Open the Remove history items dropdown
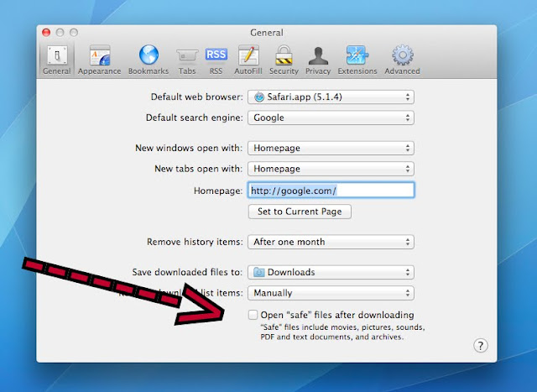537x392 pixels. click(331, 242)
